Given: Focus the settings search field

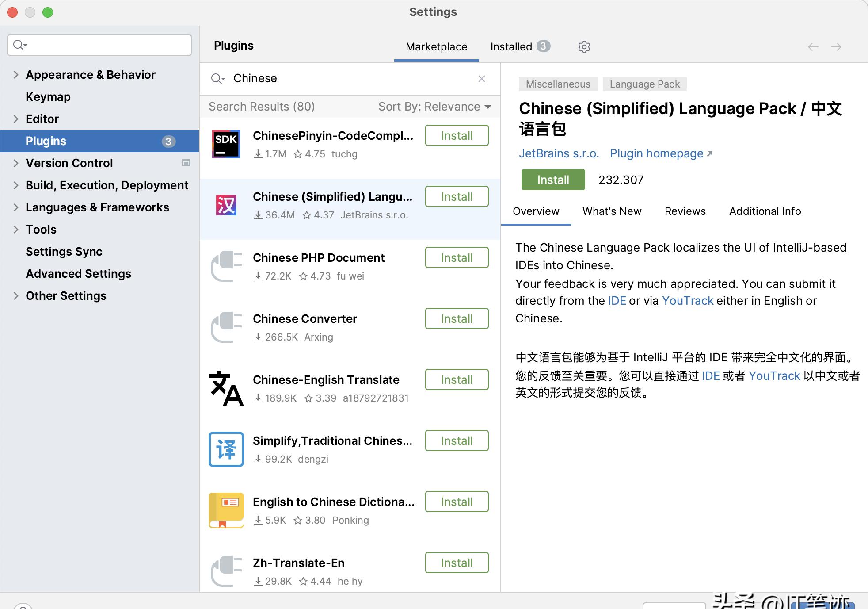Looking at the screenshot, I should click(x=99, y=45).
